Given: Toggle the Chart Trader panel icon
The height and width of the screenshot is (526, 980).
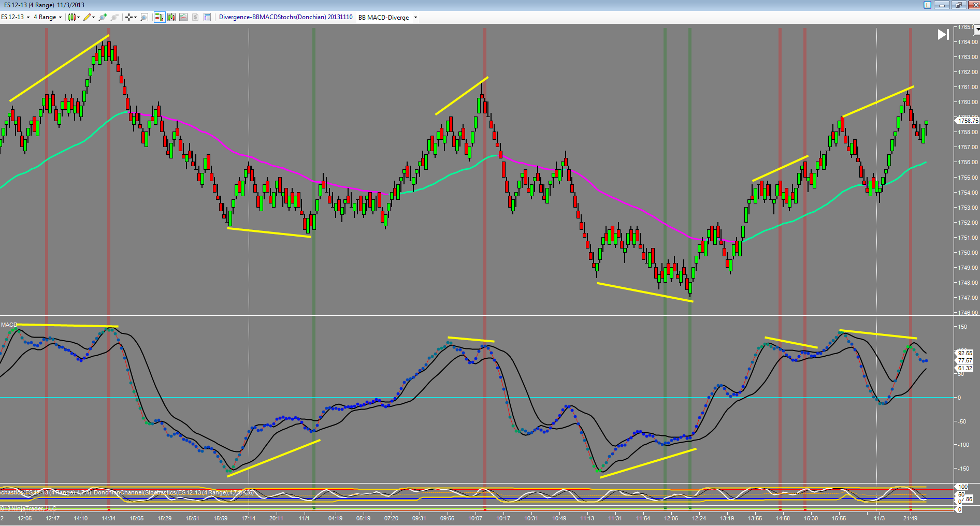Looking at the screenshot, I should [159, 17].
